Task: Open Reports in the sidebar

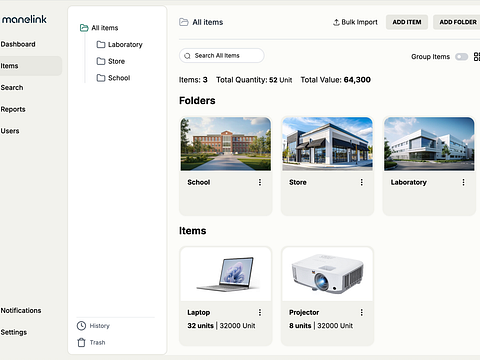Action: 13,109
